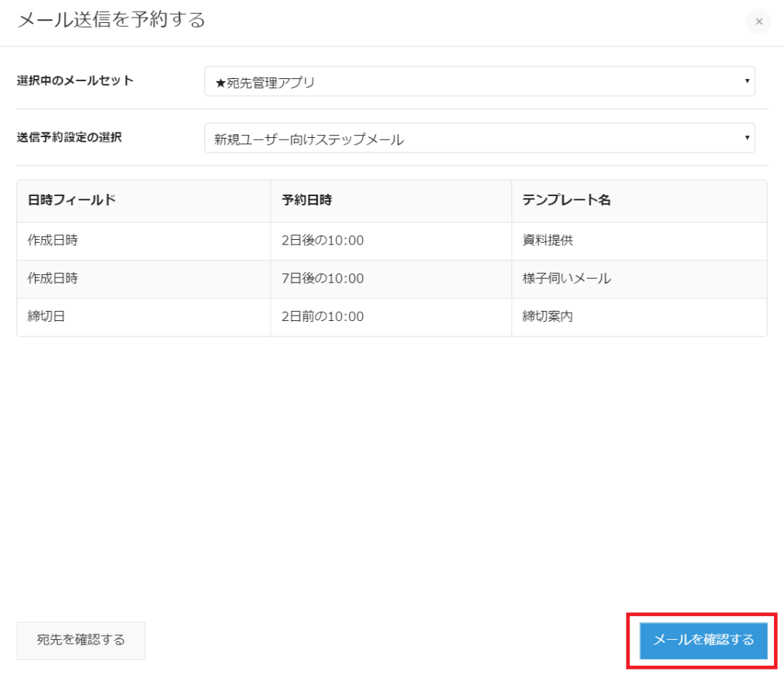Select the 資料提供 template cell

click(x=548, y=241)
